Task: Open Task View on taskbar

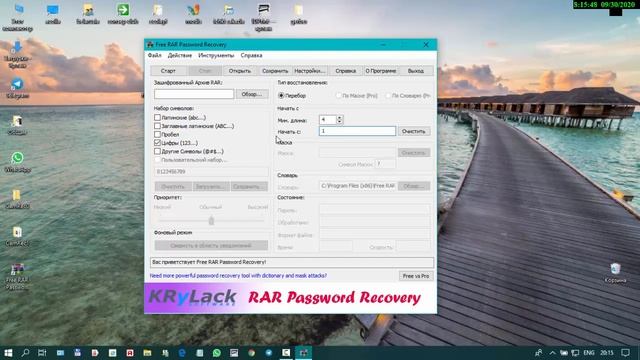Action: tap(42, 353)
